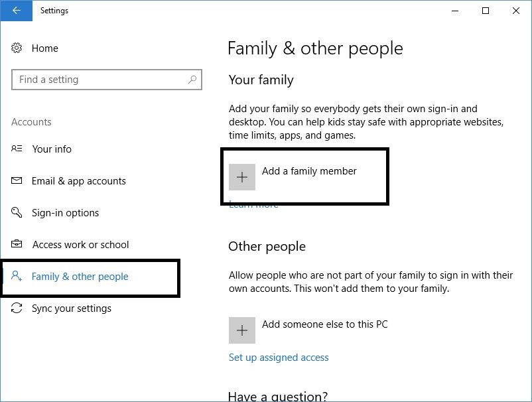Click the Find a setting search box
532x402 pixels.
click(107, 80)
